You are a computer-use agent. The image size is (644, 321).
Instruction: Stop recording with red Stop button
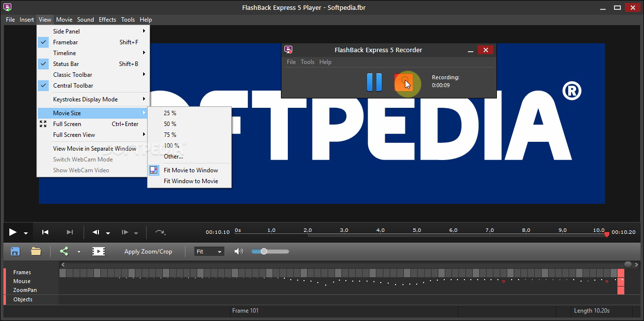403,82
